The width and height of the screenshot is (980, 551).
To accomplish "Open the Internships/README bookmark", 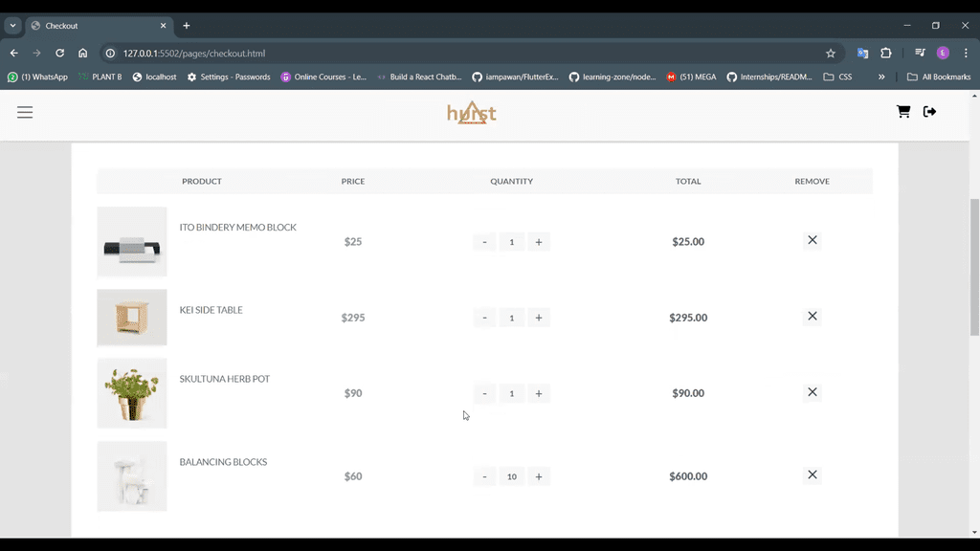I will (x=769, y=77).
